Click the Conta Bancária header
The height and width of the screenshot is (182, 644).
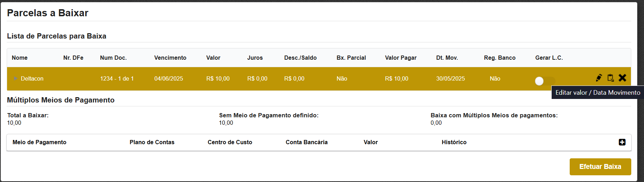click(x=306, y=142)
